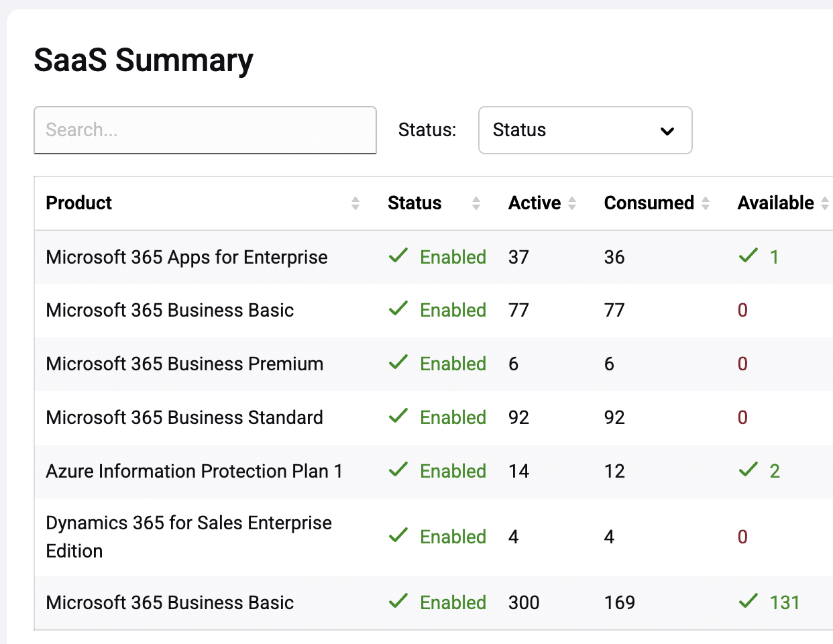
Task: Click Enabled text in Microsoft 365 Business Standard row
Action: [453, 417]
